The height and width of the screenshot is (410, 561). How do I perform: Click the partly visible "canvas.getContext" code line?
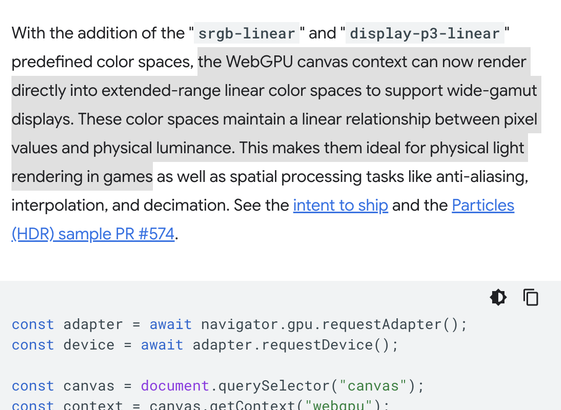point(200,405)
